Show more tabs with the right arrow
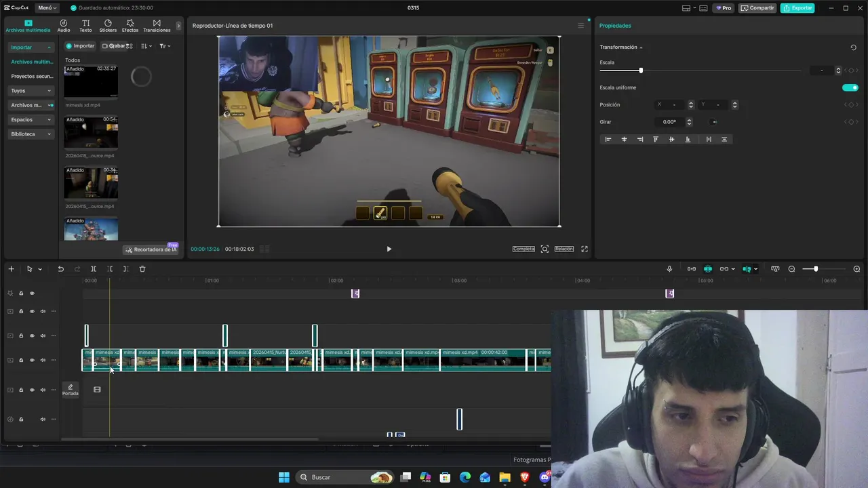 click(x=179, y=26)
